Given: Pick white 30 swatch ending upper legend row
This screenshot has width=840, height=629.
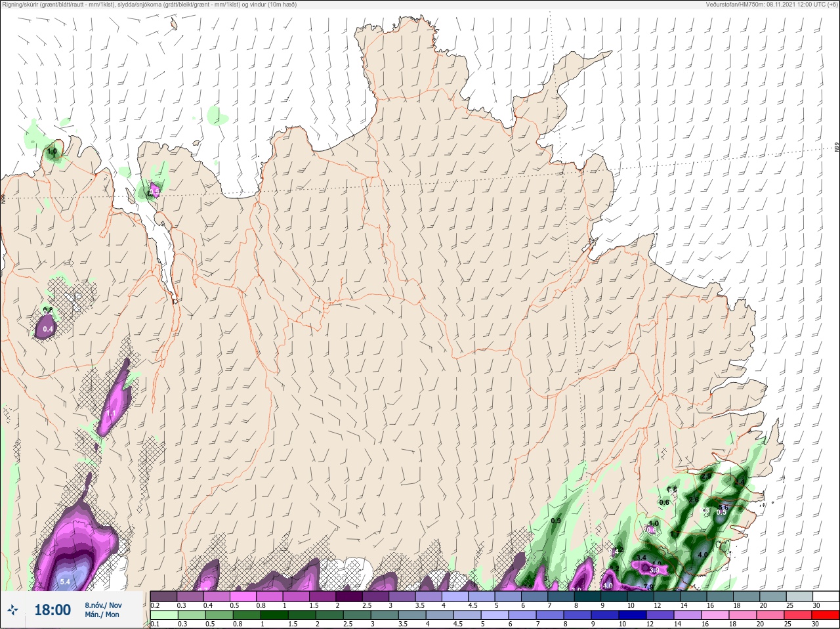Looking at the screenshot, I should (x=826, y=596).
